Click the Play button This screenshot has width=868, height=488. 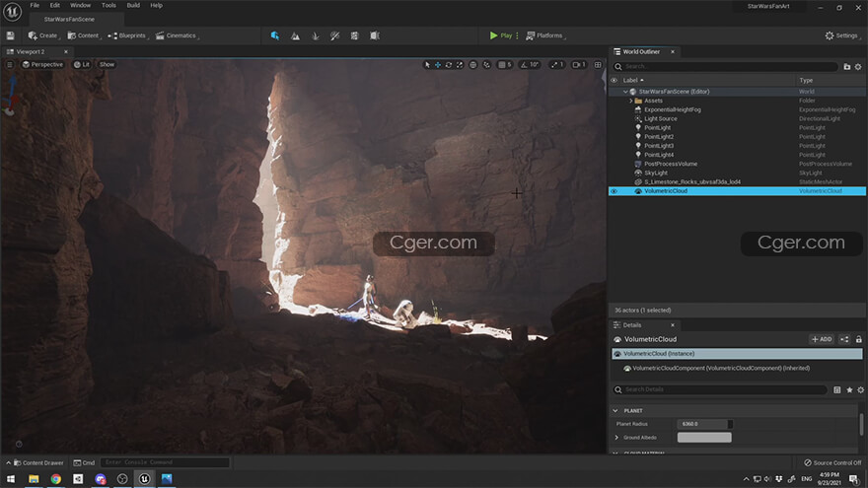pyautogui.click(x=501, y=35)
